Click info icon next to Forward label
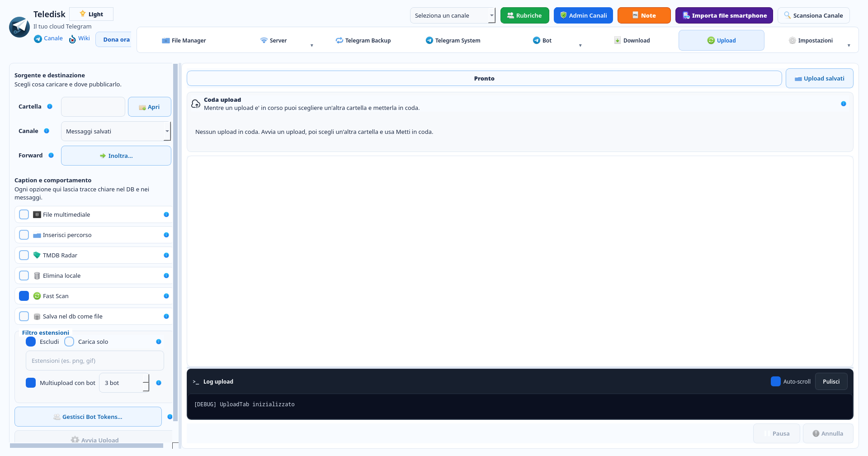This screenshot has width=868, height=456. pos(51,156)
